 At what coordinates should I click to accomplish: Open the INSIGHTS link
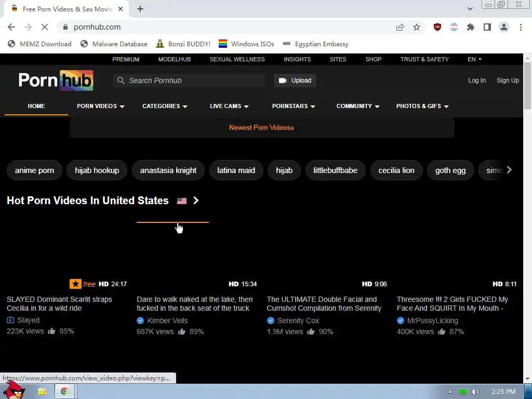pyautogui.click(x=297, y=59)
